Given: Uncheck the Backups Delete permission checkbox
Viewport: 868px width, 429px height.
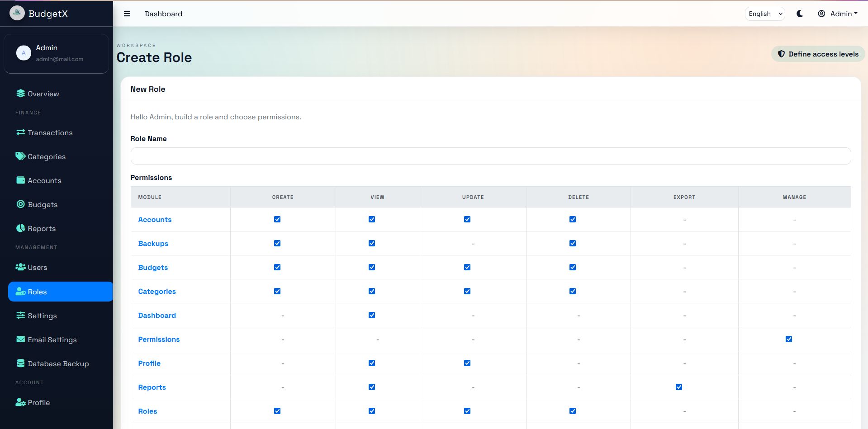Looking at the screenshot, I should [573, 243].
